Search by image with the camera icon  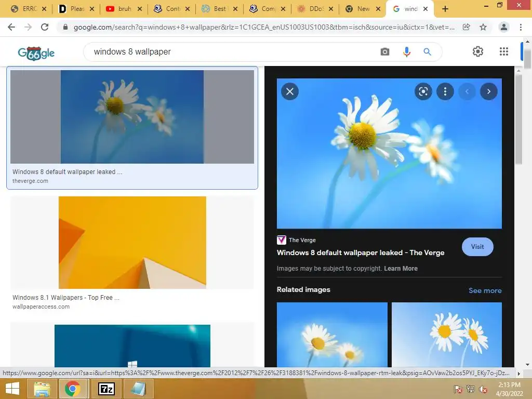385,52
